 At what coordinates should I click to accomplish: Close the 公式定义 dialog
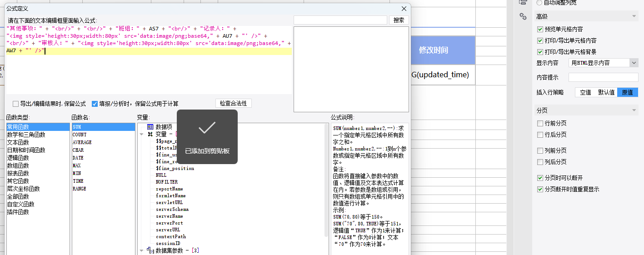404,9
